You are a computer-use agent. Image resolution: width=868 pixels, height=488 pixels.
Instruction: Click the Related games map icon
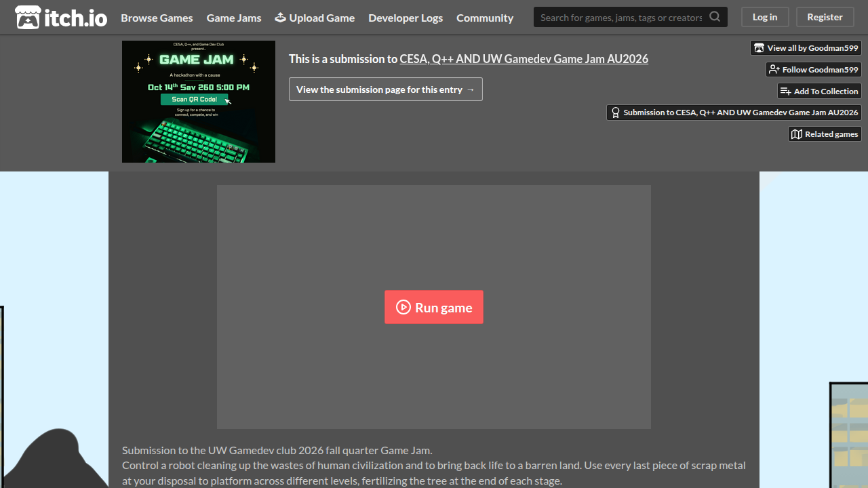coord(796,134)
